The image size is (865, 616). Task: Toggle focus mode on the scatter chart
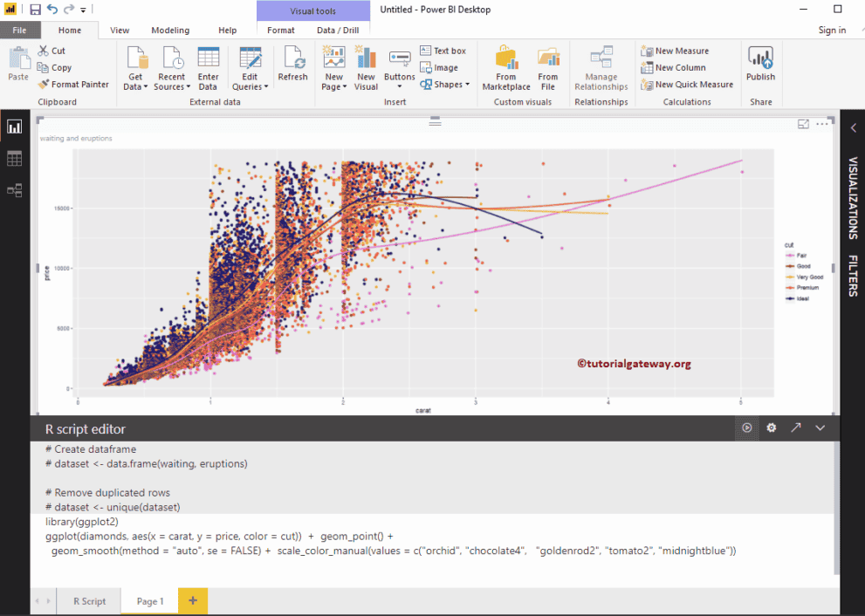pos(803,125)
